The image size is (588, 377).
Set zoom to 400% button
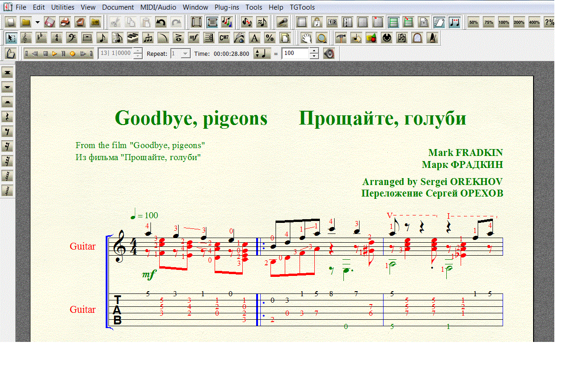pyautogui.click(x=534, y=22)
